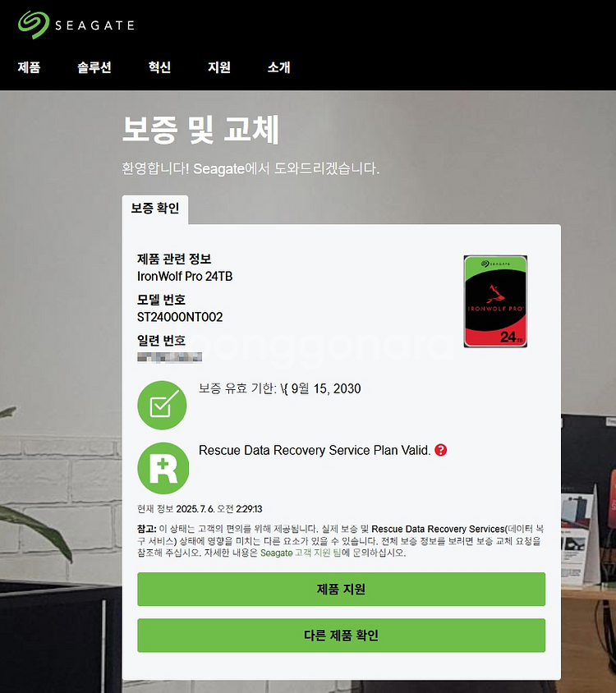Click the red question mark help icon
The image size is (616, 693).
click(x=440, y=450)
